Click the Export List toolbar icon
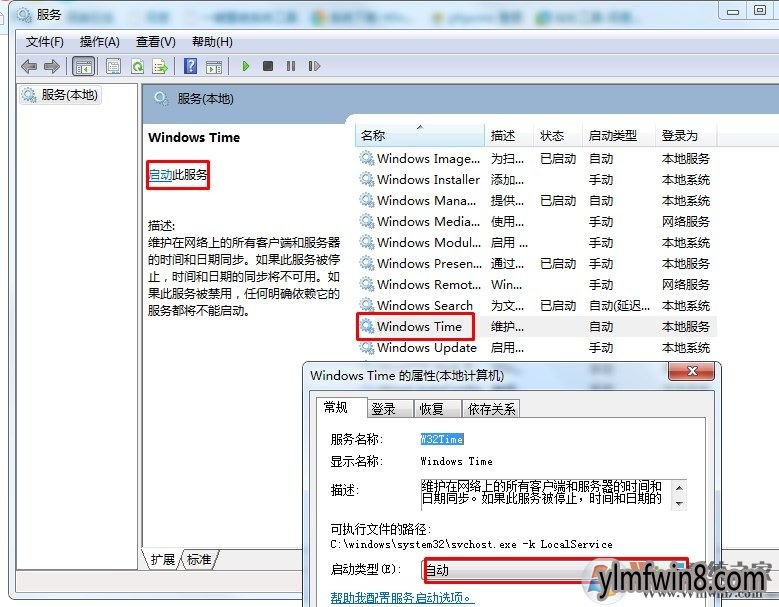Viewport: 779px width, 607px height. tap(160, 66)
